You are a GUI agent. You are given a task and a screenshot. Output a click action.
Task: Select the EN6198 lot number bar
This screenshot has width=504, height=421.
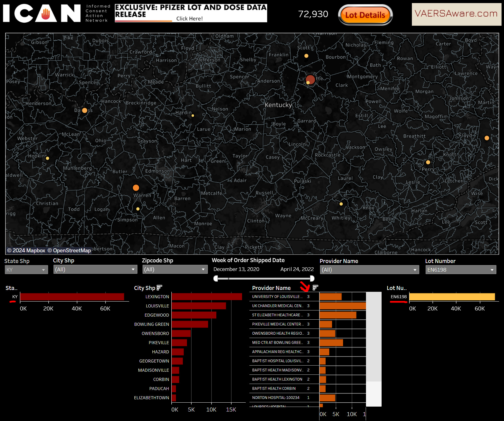click(452, 297)
